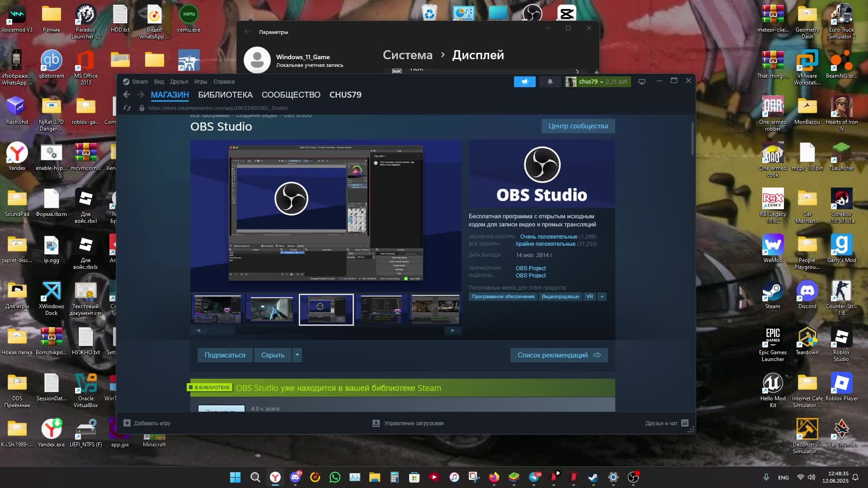868x488 pixels.
Task: Open WhatsApp in the taskbar
Action: point(335,477)
